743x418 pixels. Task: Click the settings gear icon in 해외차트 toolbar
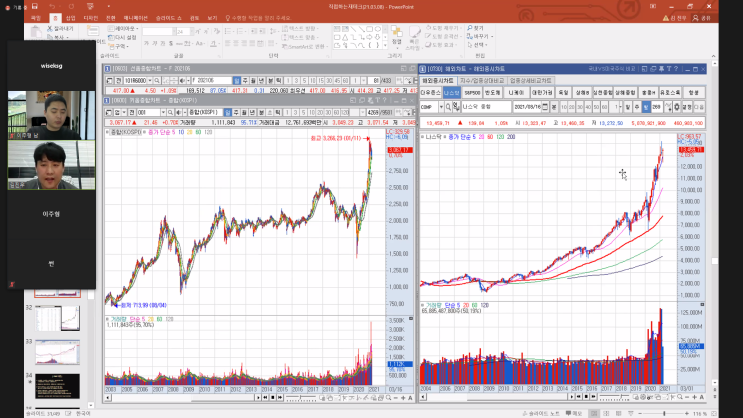[x=677, y=107]
